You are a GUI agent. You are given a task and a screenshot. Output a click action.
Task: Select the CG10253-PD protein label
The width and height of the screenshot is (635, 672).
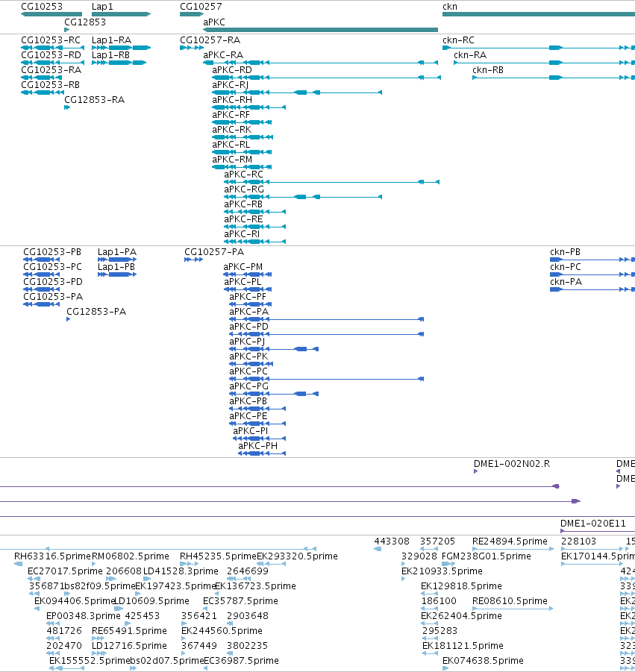click(53, 282)
